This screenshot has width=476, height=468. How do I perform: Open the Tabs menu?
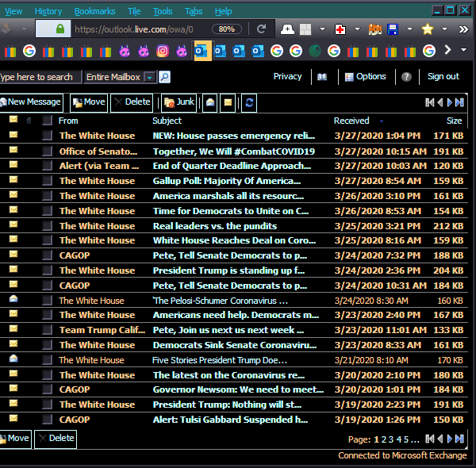pyautogui.click(x=194, y=12)
